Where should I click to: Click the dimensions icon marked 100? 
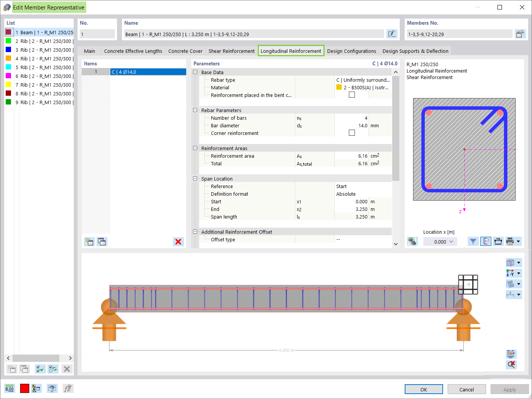(x=498, y=241)
